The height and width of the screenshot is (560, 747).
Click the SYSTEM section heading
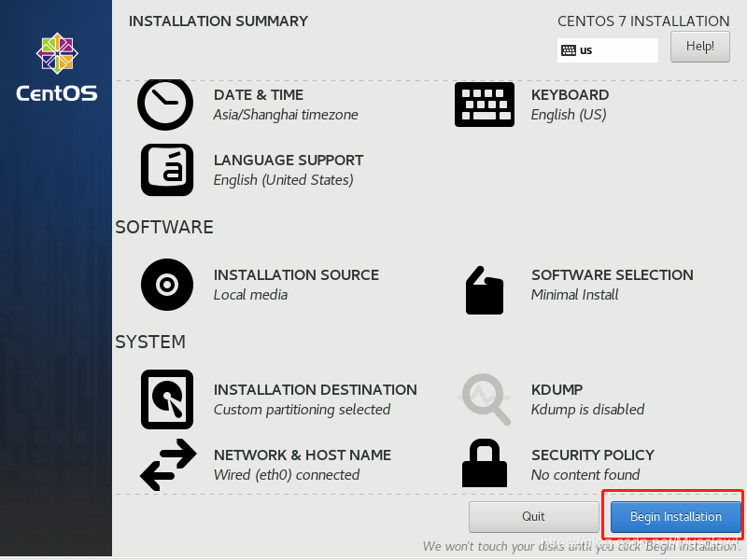pyautogui.click(x=150, y=342)
